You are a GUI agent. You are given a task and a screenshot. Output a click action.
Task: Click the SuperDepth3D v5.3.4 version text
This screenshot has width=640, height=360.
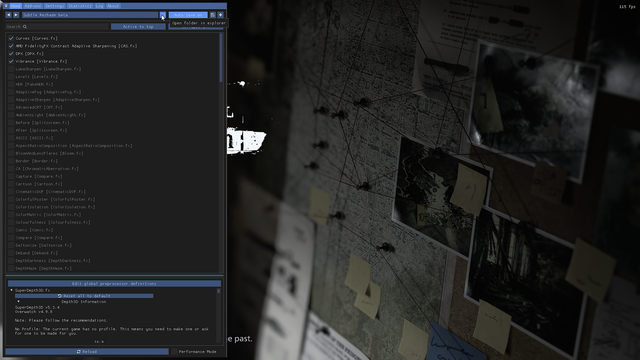coord(37,307)
